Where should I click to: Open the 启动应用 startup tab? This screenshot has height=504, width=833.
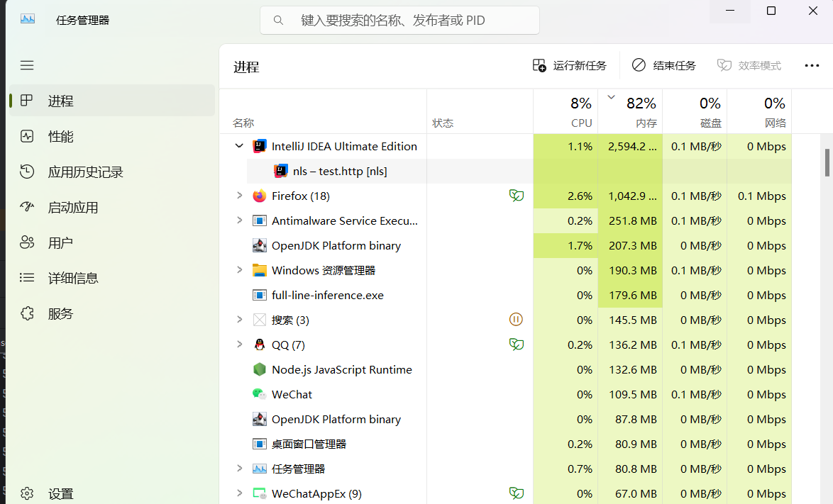[x=112, y=208]
